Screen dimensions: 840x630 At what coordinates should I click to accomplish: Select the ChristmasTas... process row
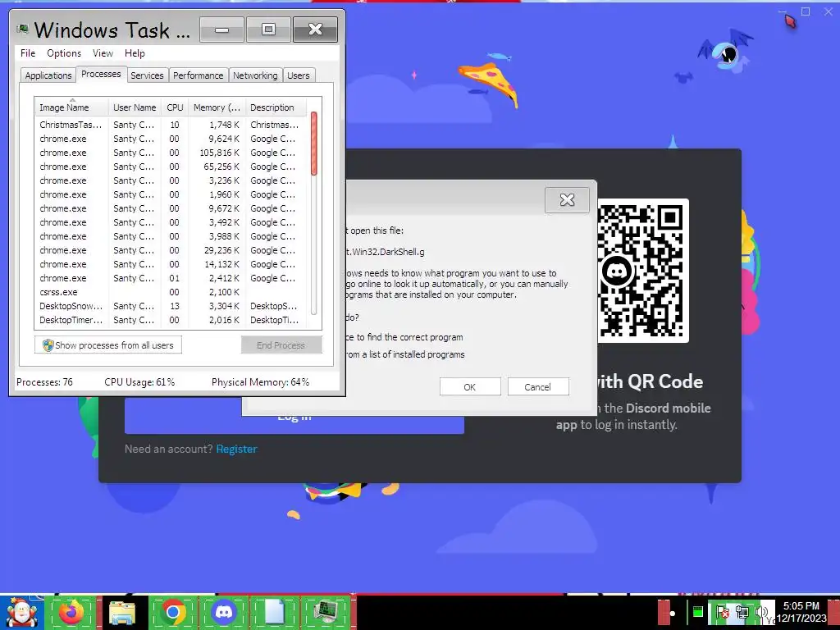pyautogui.click(x=171, y=125)
